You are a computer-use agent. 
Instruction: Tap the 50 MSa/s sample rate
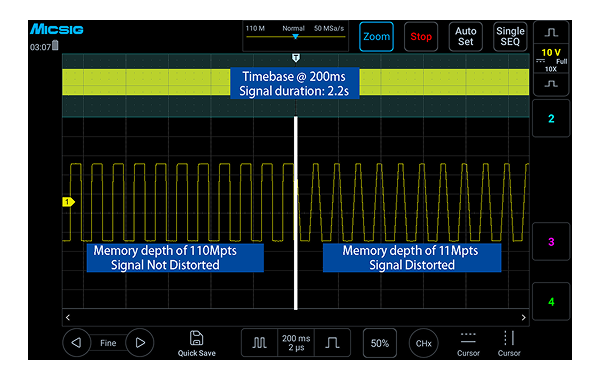tap(329, 28)
